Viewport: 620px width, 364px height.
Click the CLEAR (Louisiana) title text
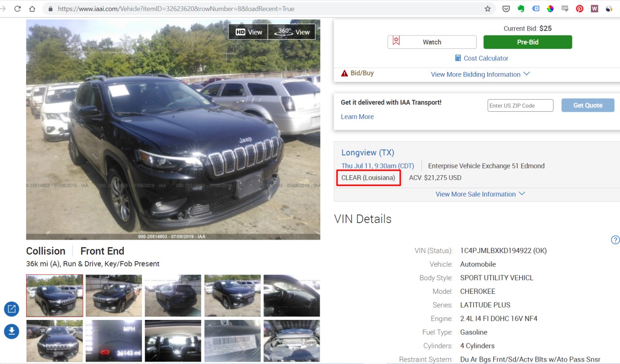pyautogui.click(x=368, y=178)
